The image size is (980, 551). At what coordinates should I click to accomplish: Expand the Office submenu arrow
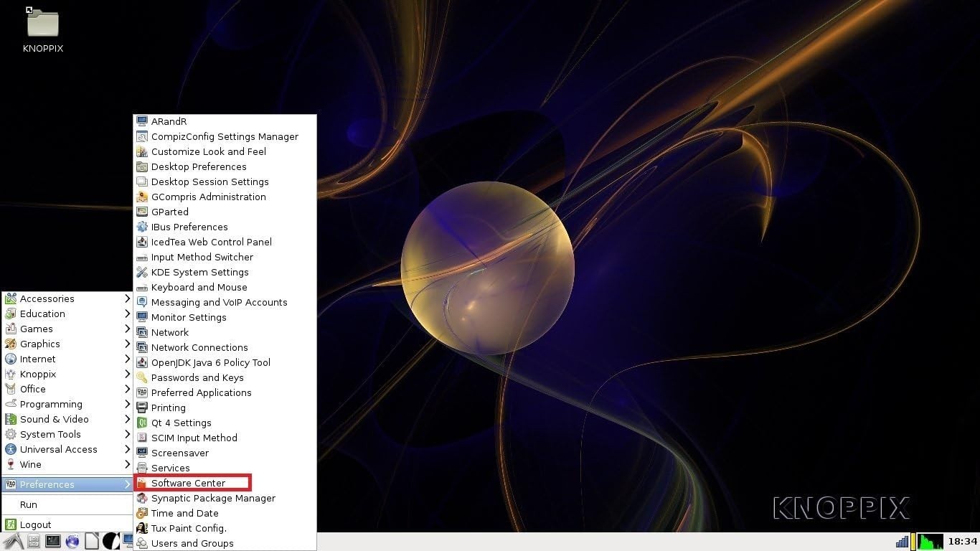pos(127,389)
